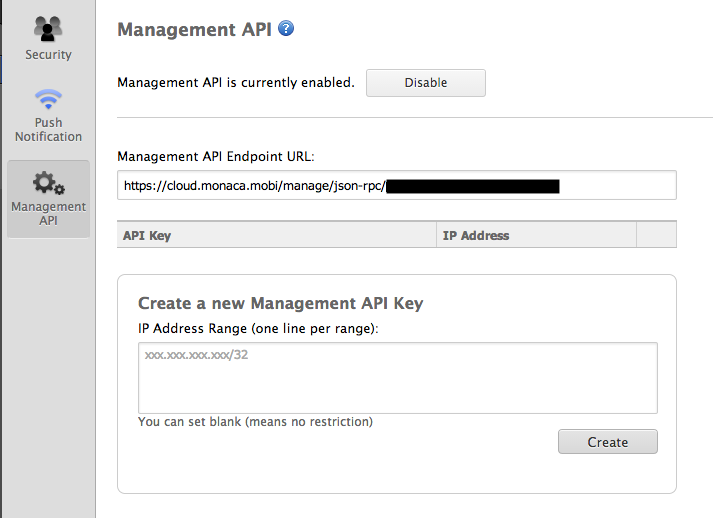
Task: Click the "Management API" page heading
Action: coord(194,29)
